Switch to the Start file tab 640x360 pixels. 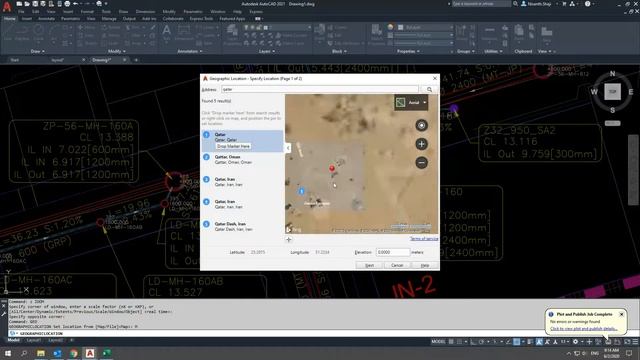point(15,60)
